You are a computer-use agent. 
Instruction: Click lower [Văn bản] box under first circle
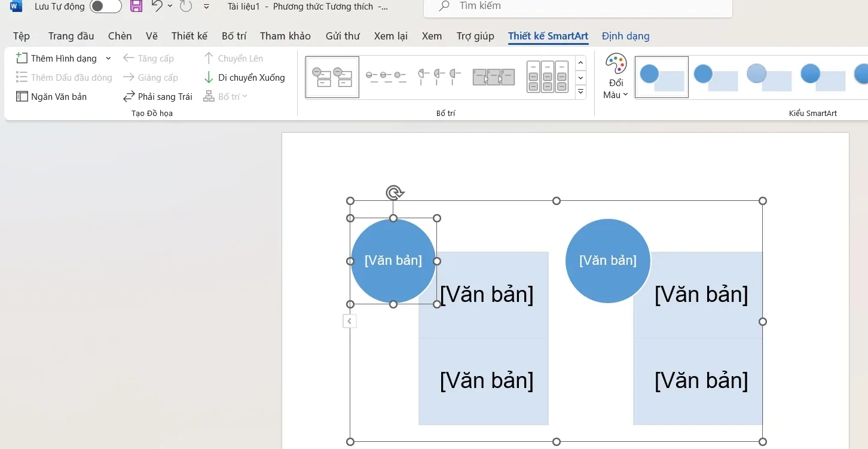click(x=484, y=381)
